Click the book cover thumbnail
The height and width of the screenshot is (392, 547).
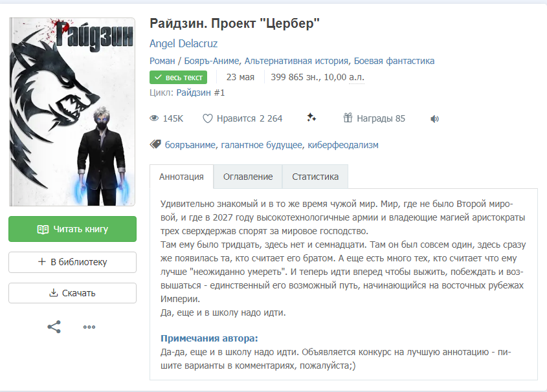tap(73, 112)
